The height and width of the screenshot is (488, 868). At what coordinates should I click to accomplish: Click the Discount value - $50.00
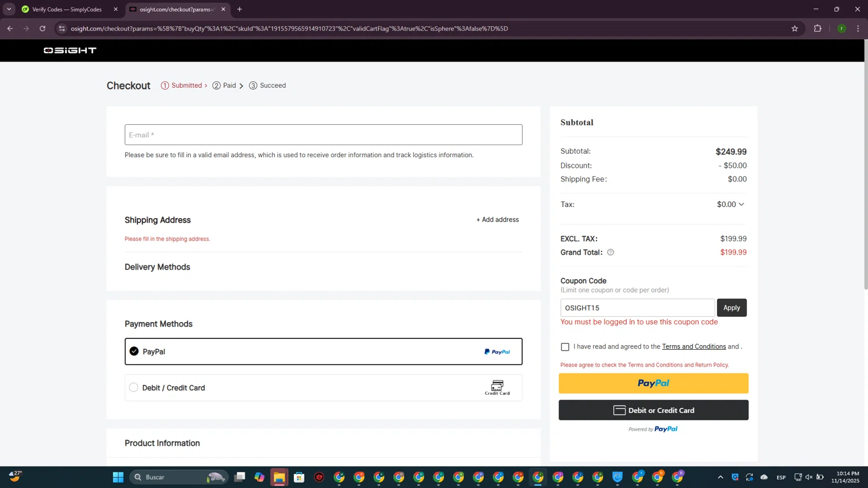733,165
